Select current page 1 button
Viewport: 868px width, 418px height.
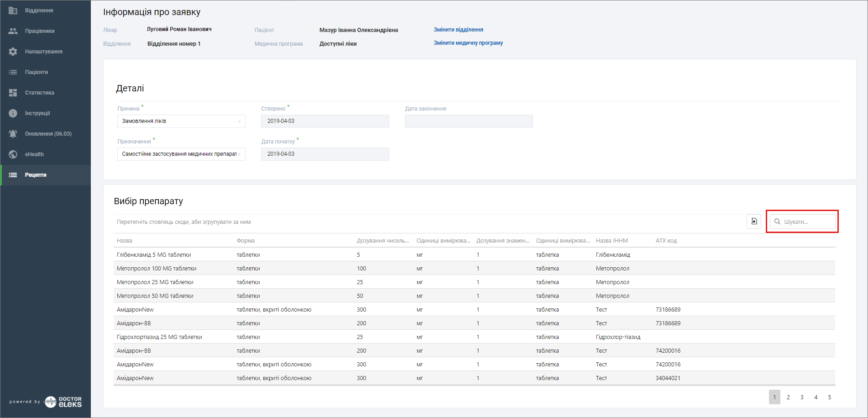pyautogui.click(x=774, y=397)
